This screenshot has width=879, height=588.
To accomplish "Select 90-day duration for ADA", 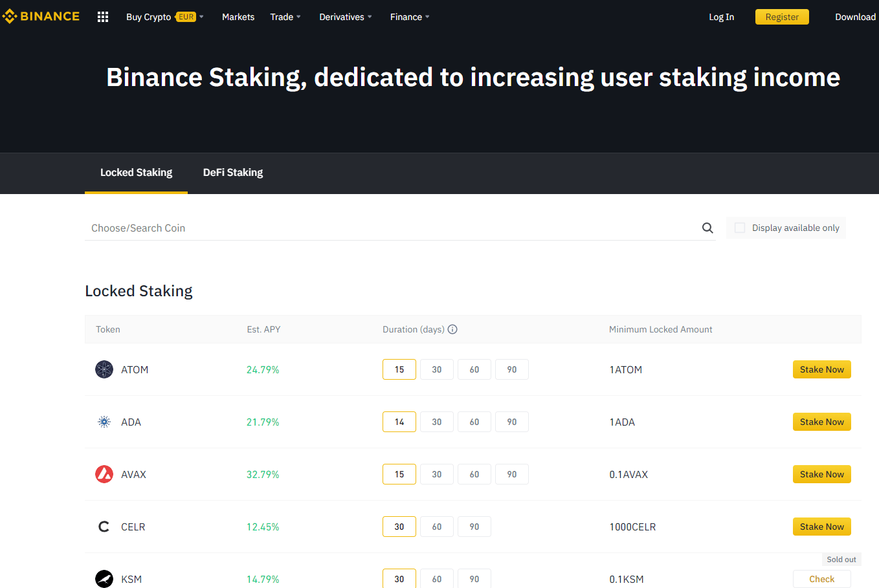I will (512, 422).
